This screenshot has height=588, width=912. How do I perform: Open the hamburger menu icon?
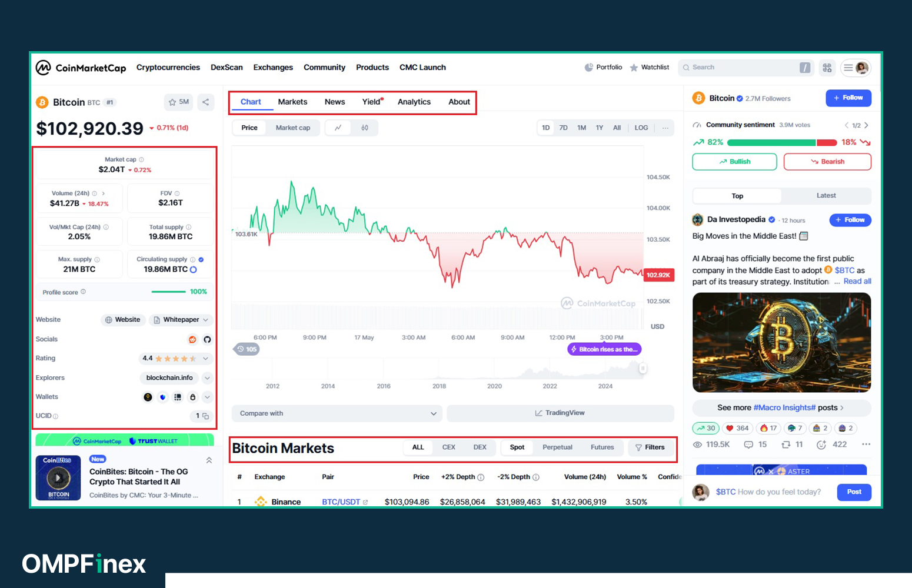click(x=848, y=68)
